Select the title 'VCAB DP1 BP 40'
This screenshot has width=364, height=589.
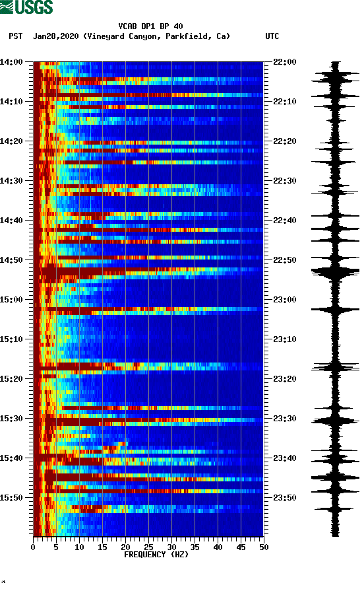(150, 26)
